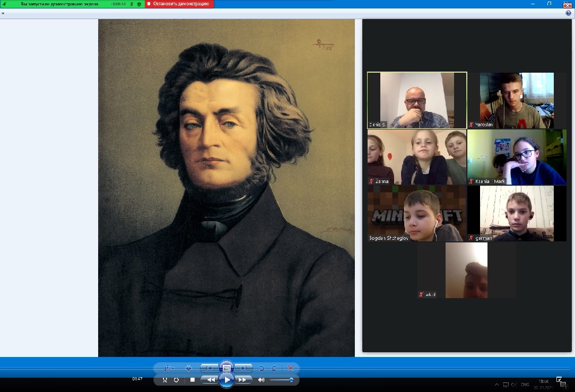Toggle repeat mode in player controls
The height and width of the screenshot is (392, 575).
pyautogui.click(x=178, y=380)
